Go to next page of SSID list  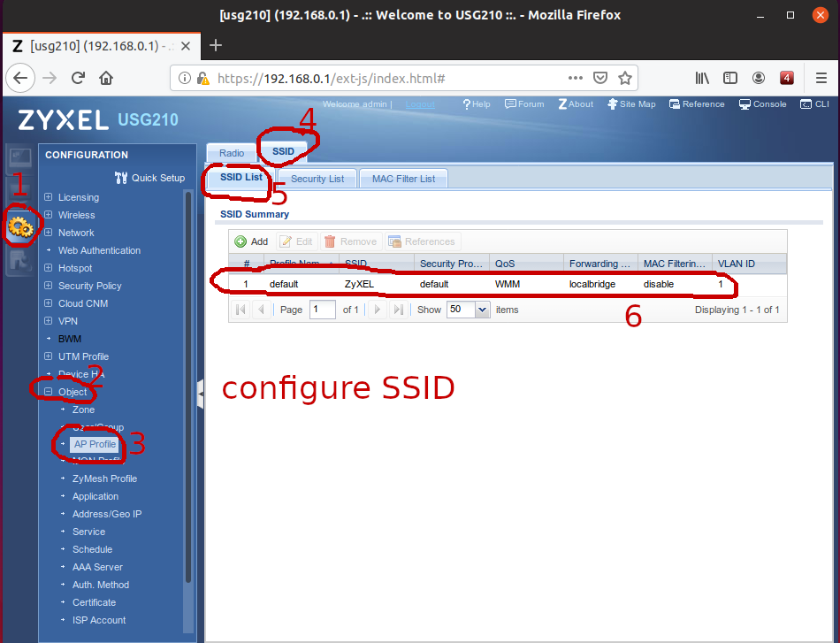coord(378,310)
